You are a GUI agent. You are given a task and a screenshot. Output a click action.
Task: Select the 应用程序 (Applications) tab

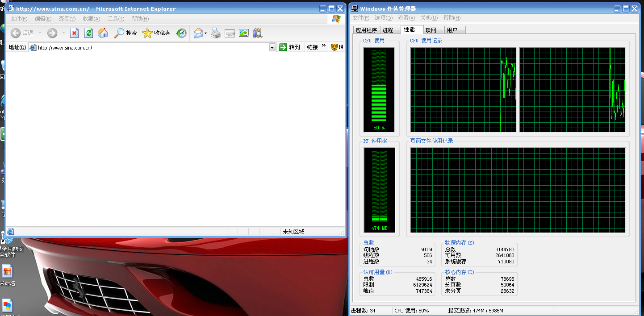tap(366, 30)
